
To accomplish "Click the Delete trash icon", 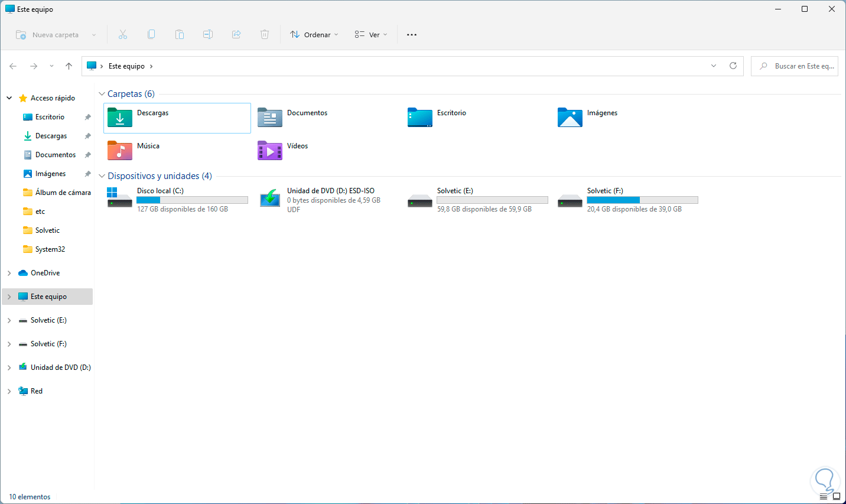I will coord(265,35).
